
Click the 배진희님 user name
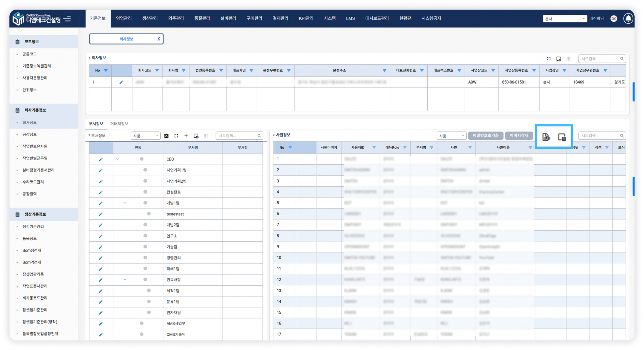(x=597, y=19)
